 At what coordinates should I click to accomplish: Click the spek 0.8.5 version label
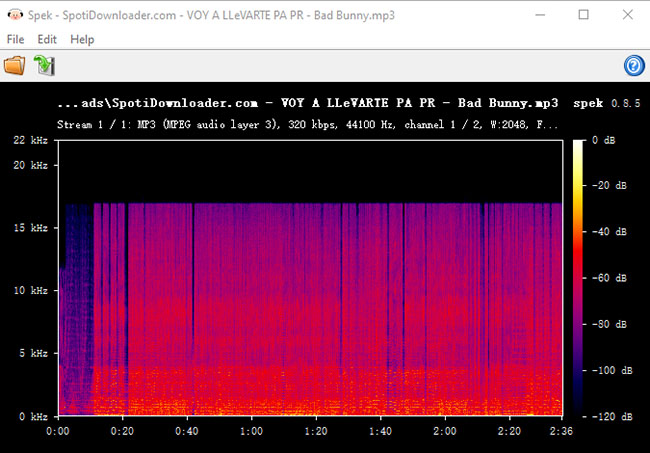[x=606, y=103]
